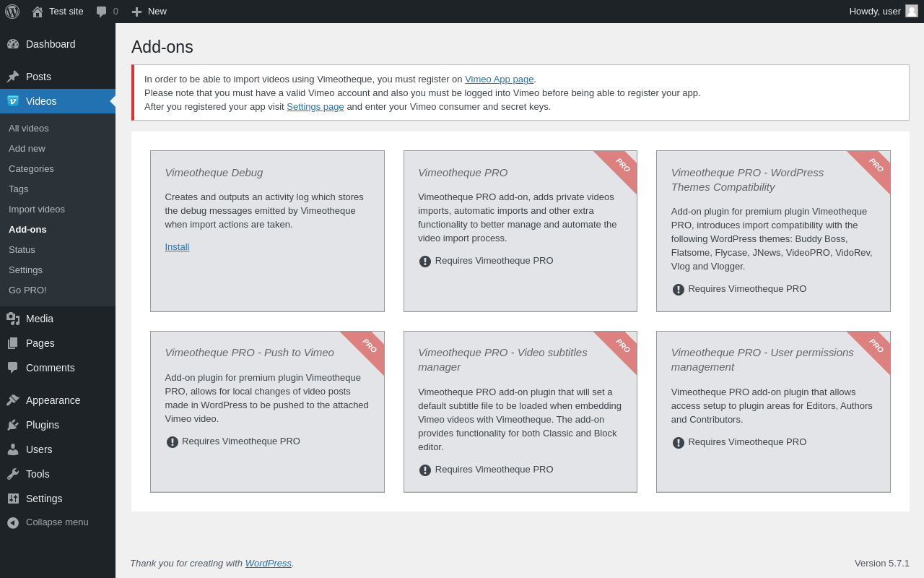
Task: Click the Appearance paintbrush icon
Action: click(x=13, y=400)
